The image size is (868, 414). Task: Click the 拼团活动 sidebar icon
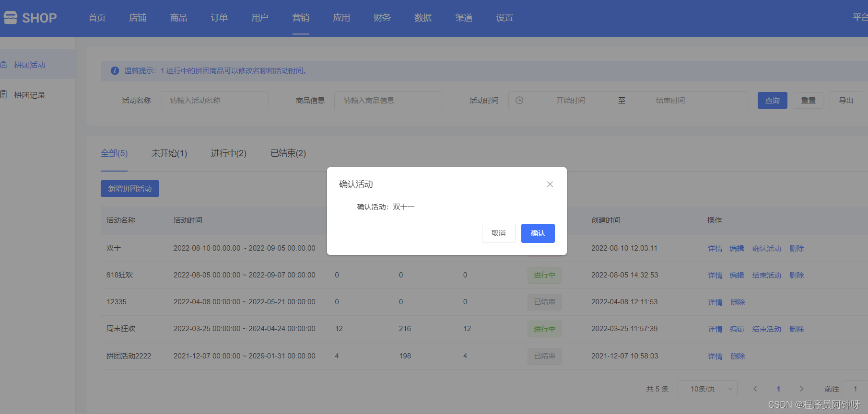pos(3,64)
